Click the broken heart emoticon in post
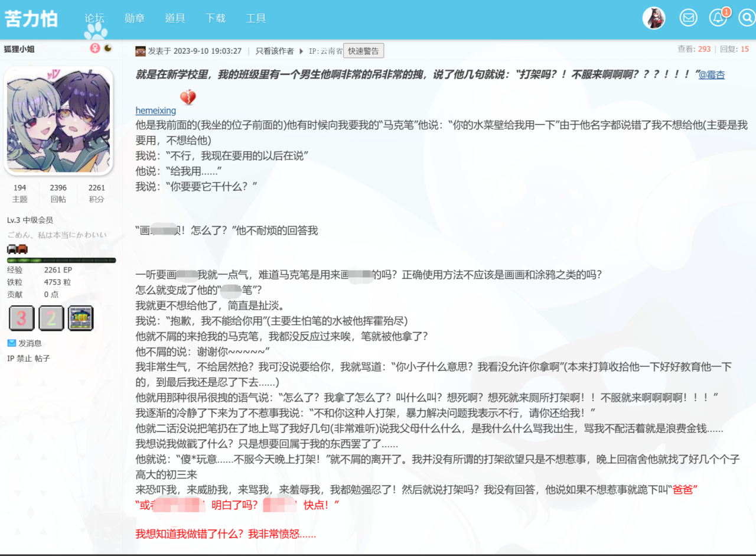 click(x=188, y=97)
